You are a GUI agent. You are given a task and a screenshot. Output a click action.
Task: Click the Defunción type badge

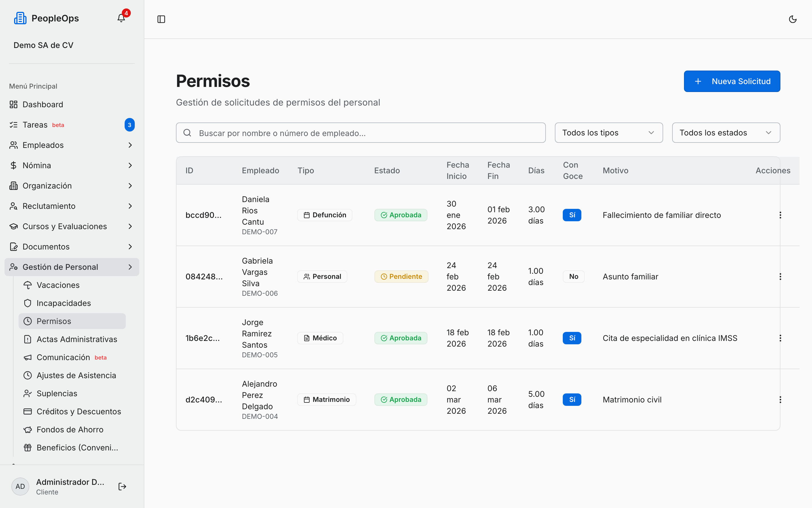pyautogui.click(x=325, y=215)
